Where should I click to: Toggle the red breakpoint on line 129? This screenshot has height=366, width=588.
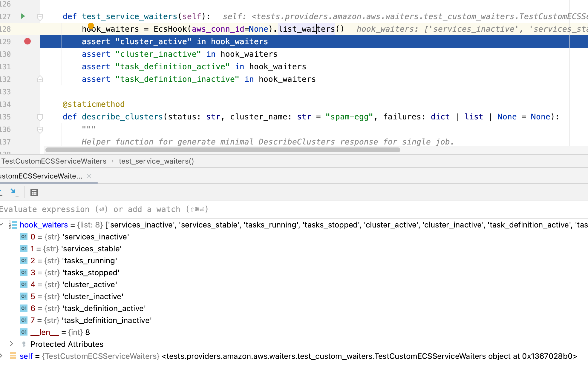(27, 41)
